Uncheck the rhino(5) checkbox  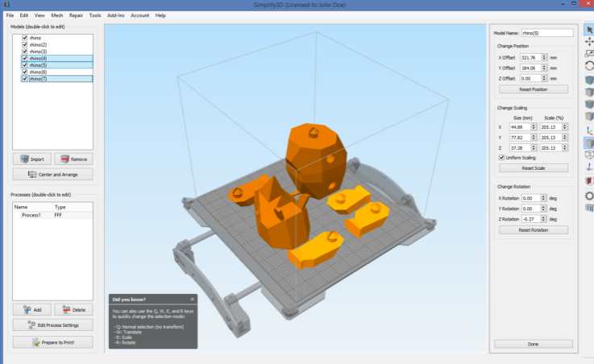[25, 65]
